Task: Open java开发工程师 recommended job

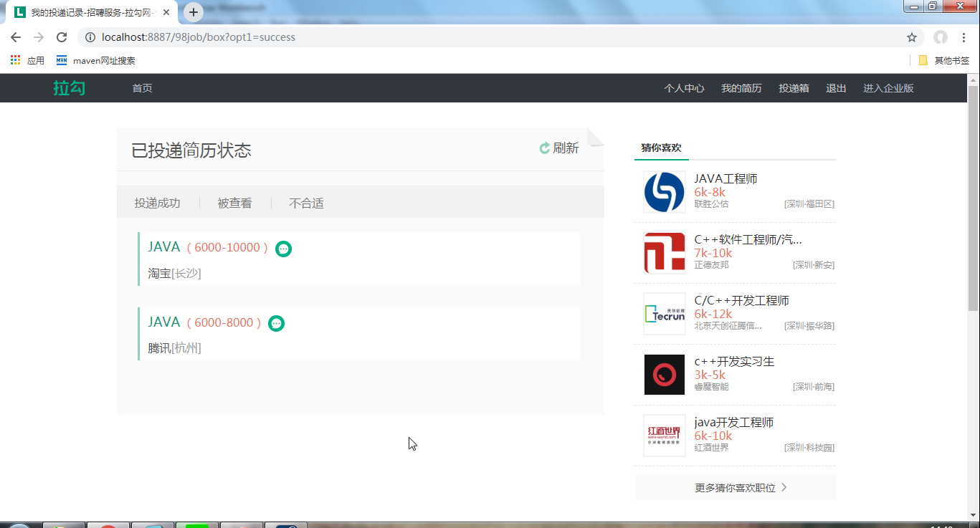Action: click(733, 423)
